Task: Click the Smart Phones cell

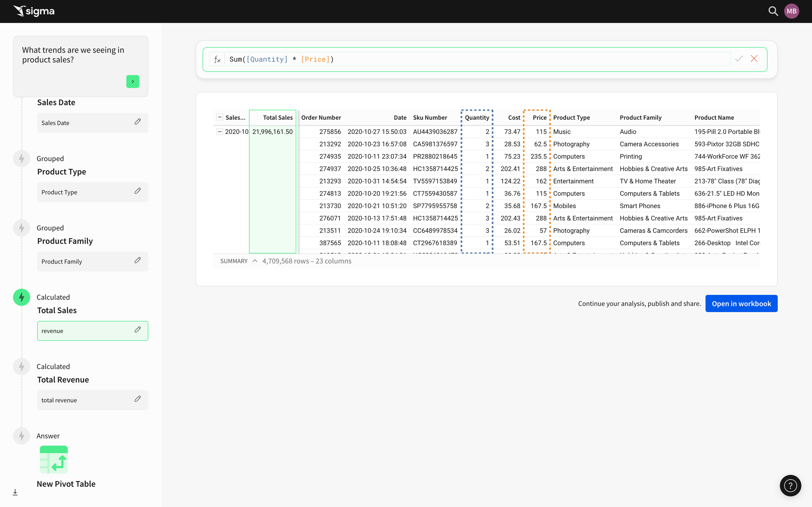Action: click(640, 206)
